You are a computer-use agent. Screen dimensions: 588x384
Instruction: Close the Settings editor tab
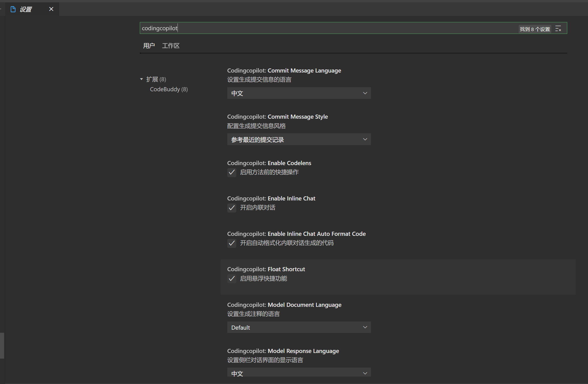point(51,9)
